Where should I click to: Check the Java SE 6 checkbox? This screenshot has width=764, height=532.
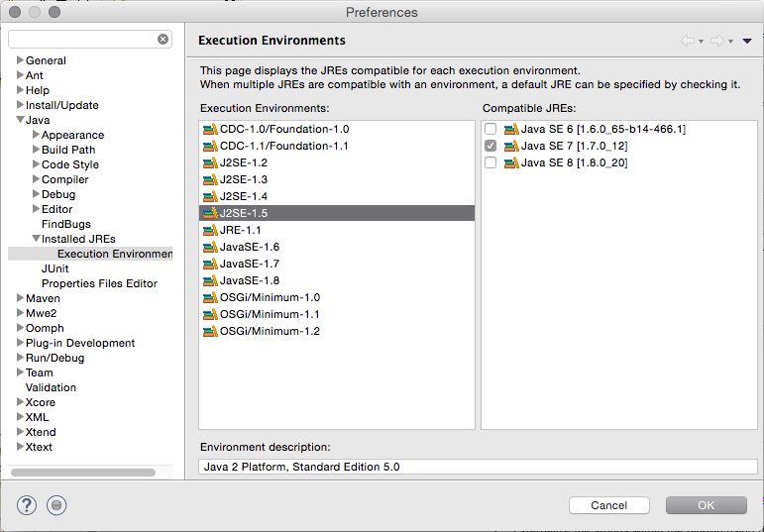491,129
